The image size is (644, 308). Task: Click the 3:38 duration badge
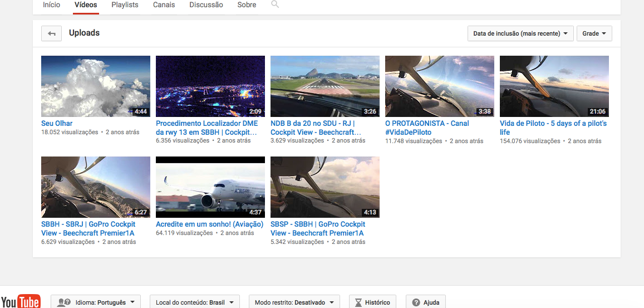[x=484, y=111]
